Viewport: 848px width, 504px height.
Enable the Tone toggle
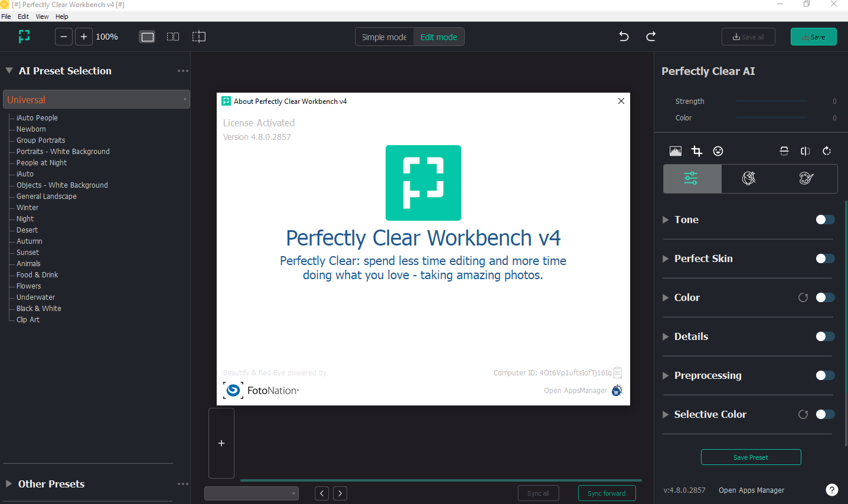tap(825, 220)
